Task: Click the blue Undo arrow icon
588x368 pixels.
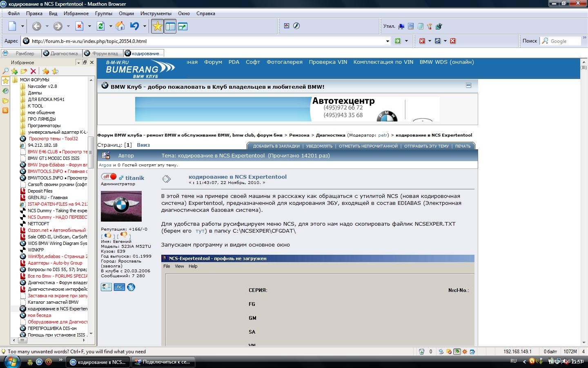Action: click(134, 27)
